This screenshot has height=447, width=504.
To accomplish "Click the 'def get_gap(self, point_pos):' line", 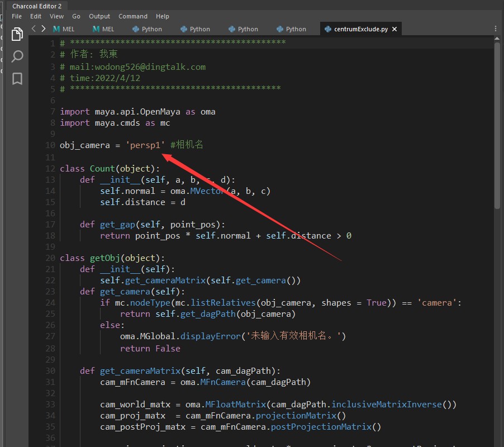I will click(153, 225).
